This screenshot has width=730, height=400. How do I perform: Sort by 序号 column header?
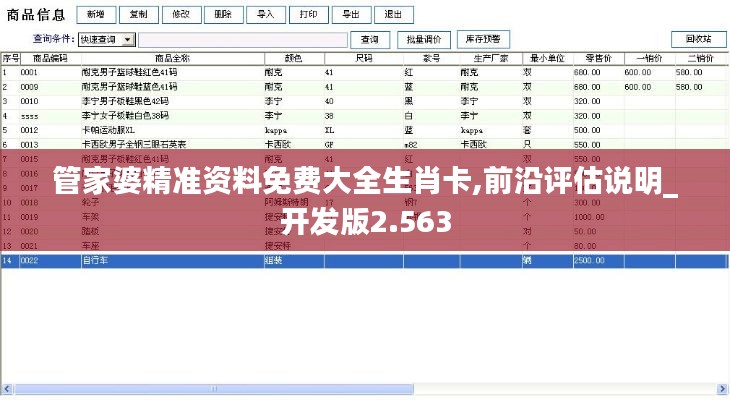point(11,58)
